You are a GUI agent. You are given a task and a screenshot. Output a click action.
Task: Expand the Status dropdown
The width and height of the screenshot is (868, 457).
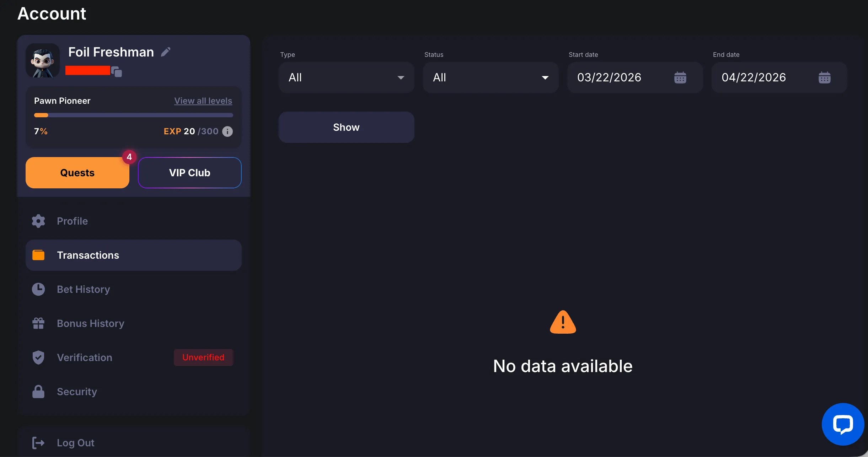coord(491,77)
